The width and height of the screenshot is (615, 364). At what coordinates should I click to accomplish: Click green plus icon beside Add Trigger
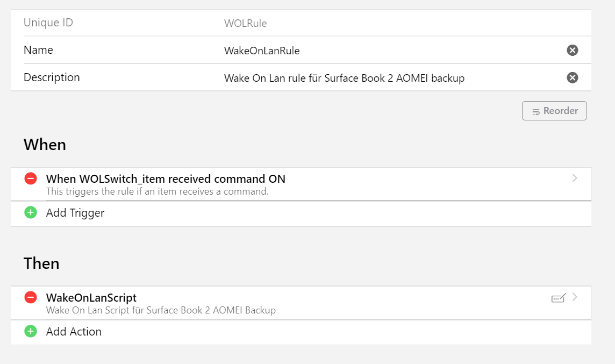[31, 213]
